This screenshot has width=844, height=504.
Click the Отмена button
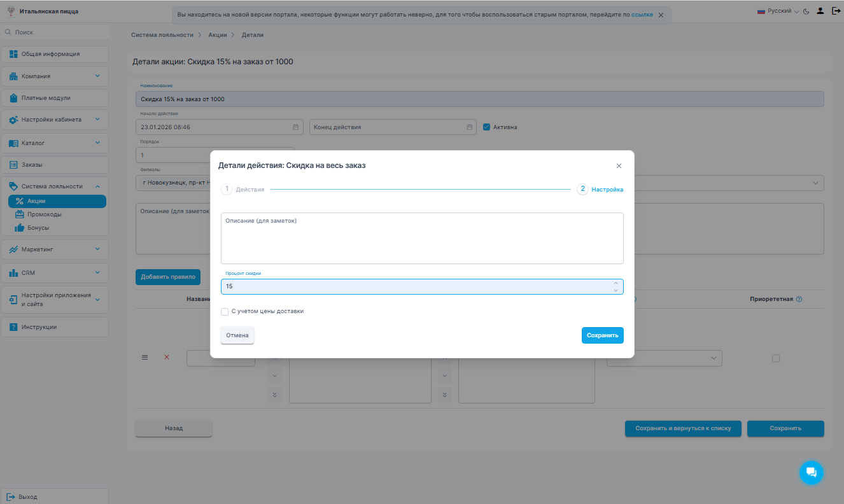tap(237, 335)
